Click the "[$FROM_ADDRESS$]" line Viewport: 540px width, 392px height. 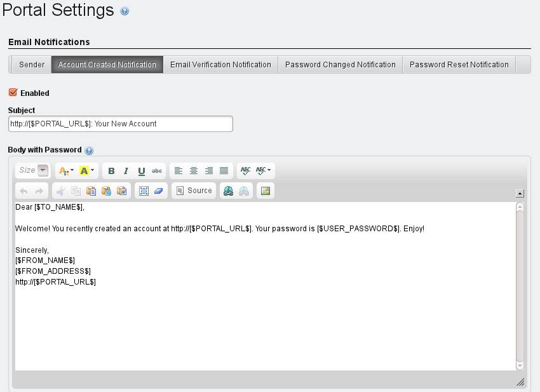pyautogui.click(x=53, y=271)
